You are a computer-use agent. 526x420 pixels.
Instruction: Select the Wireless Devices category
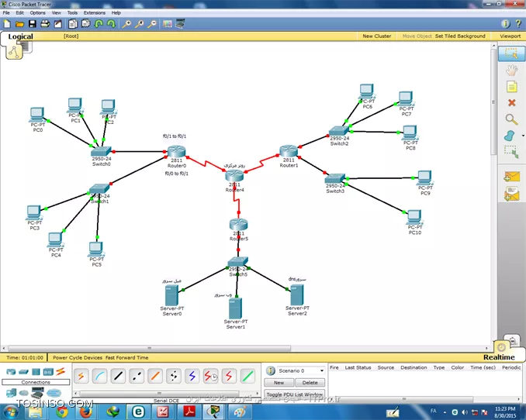[x=48, y=372]
